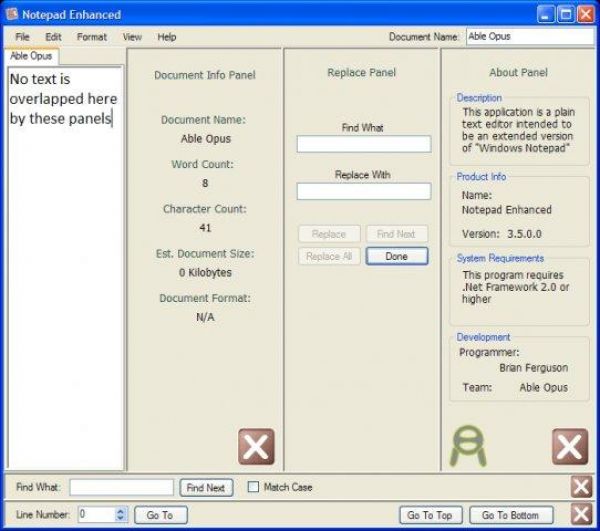Focus the bottom bar Find What field

point(122,487)
